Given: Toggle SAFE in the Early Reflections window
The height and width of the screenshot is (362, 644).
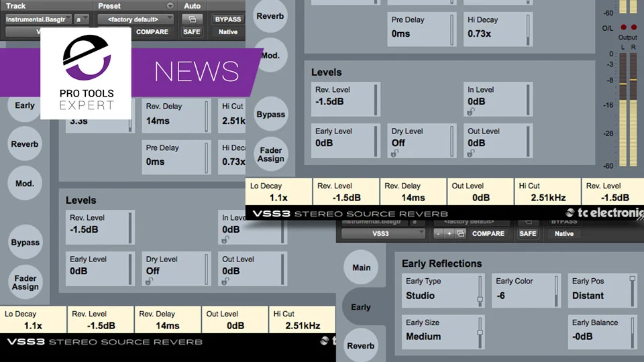Looking at the screenshot, I should coord(528,233).
